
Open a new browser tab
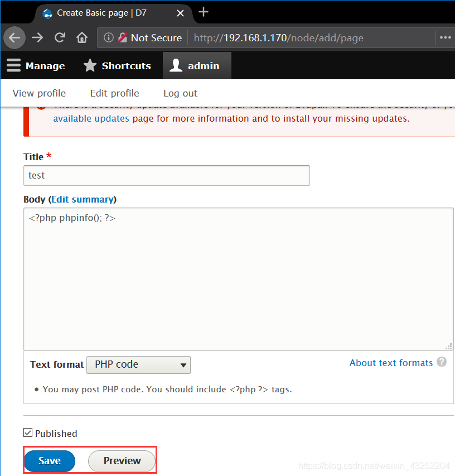[204, 12]
